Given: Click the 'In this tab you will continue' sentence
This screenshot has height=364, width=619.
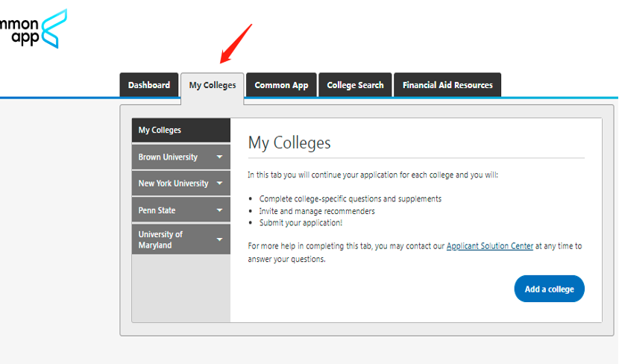Looking at the screenshot, I should (x=373, y=175).
